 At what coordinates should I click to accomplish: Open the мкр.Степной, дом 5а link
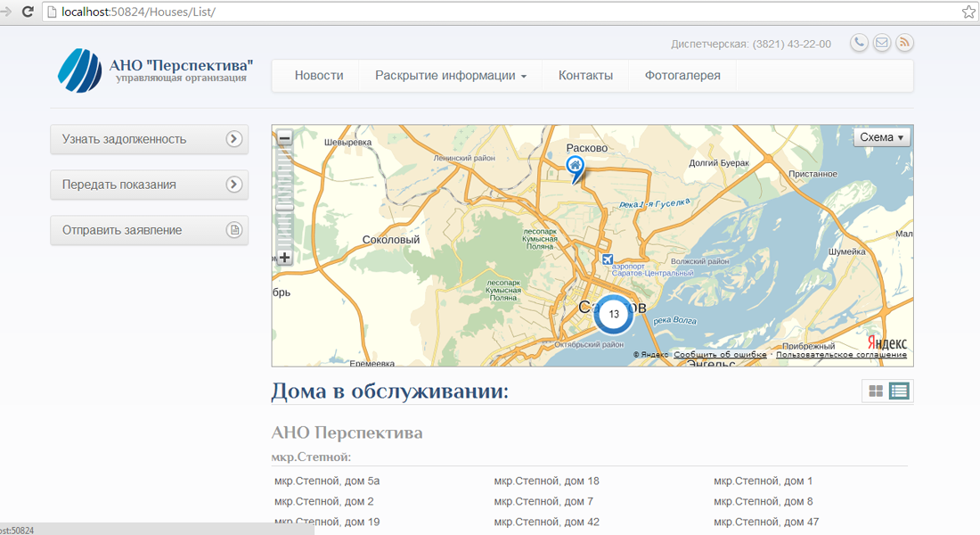(x=327, y=481)
